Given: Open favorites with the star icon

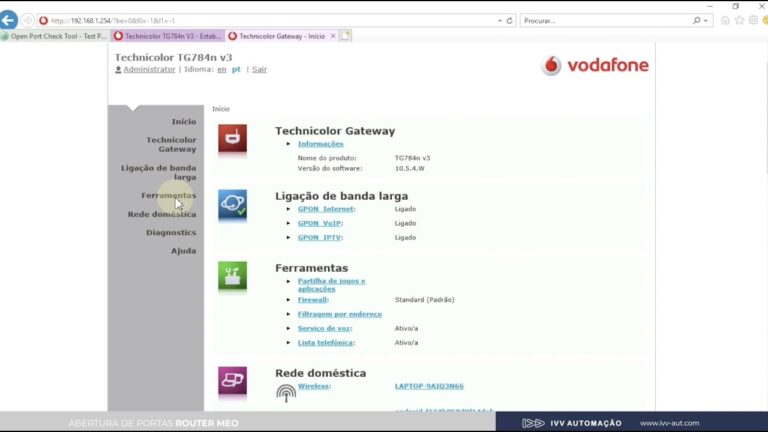Looking at the screenshot, I should point(739,21).
